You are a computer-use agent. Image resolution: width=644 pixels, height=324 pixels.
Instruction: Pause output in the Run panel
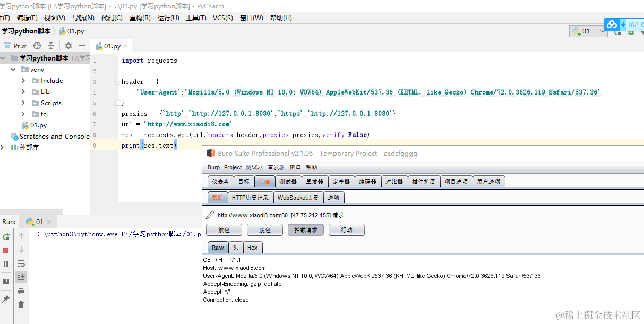pyautogui.click(x=6, y=263)
